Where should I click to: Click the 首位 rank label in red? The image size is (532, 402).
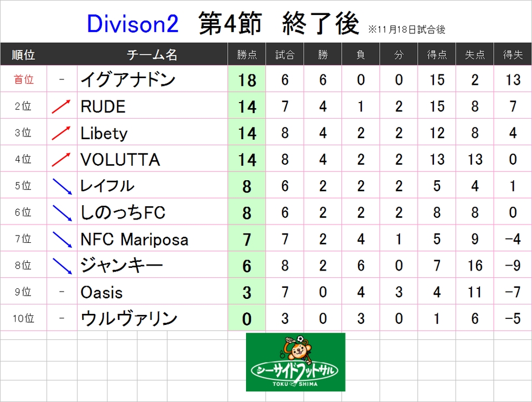tap(23, 79)
